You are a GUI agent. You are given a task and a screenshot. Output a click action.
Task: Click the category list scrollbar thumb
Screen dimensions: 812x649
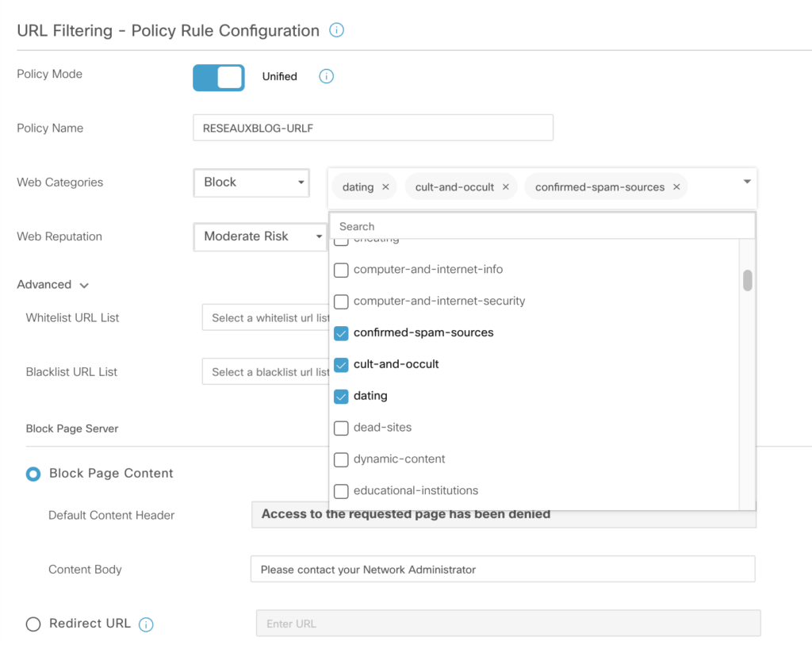coord(747,281)
